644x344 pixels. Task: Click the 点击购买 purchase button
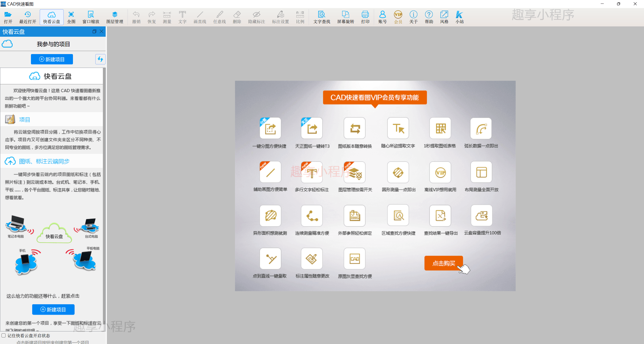coord(444,263)
